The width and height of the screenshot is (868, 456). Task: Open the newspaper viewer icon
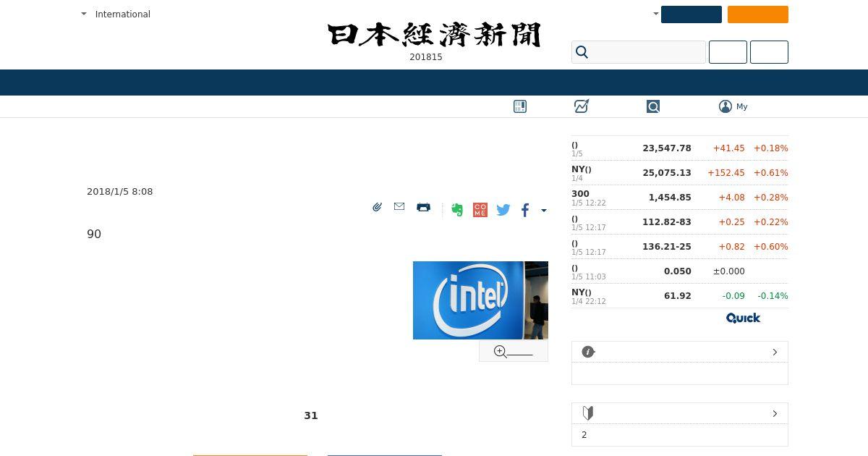[520, 106]
